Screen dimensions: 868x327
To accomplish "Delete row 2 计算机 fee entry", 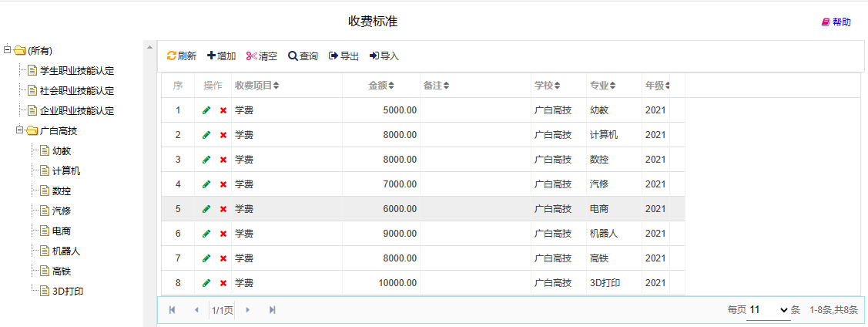I will [223, 135].
